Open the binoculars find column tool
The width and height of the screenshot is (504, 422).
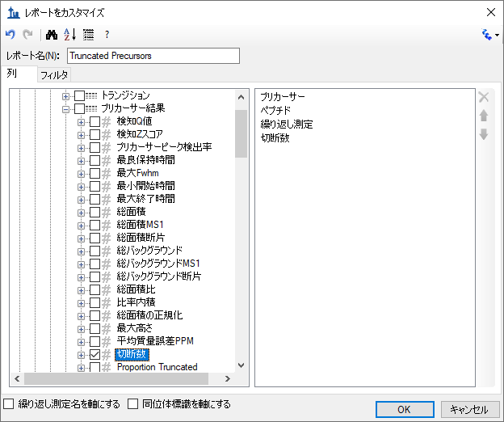point(52,35)
